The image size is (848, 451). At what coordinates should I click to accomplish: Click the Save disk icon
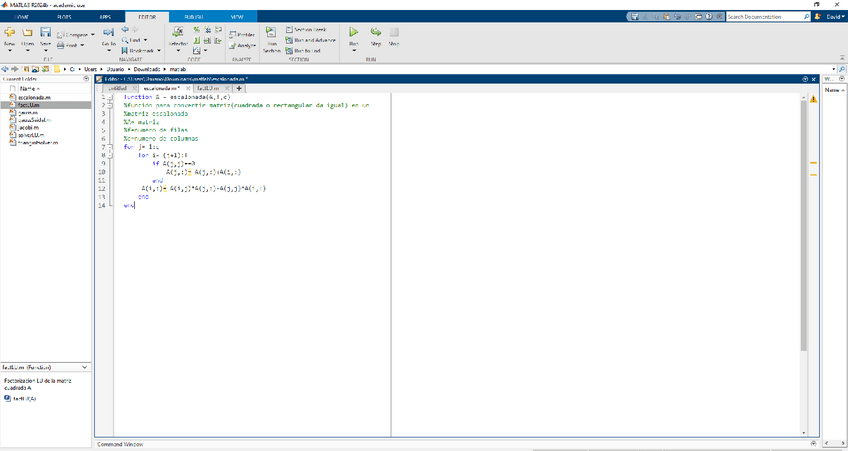tap(45, 33)
